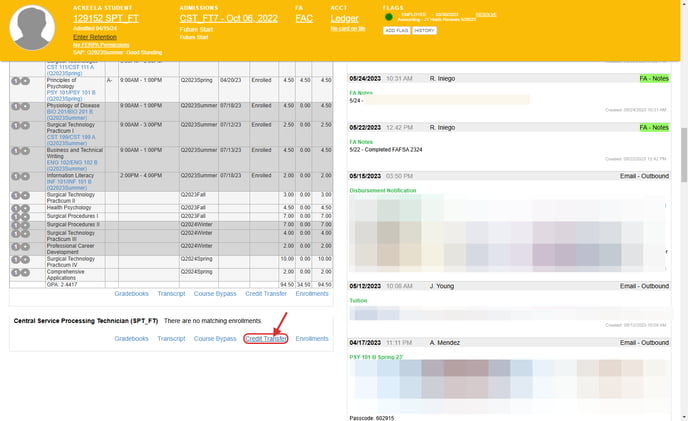This screenshot has width=688, height=421.
Task: Click the green employed flag status dot
Action: click(x=388, y=17)
